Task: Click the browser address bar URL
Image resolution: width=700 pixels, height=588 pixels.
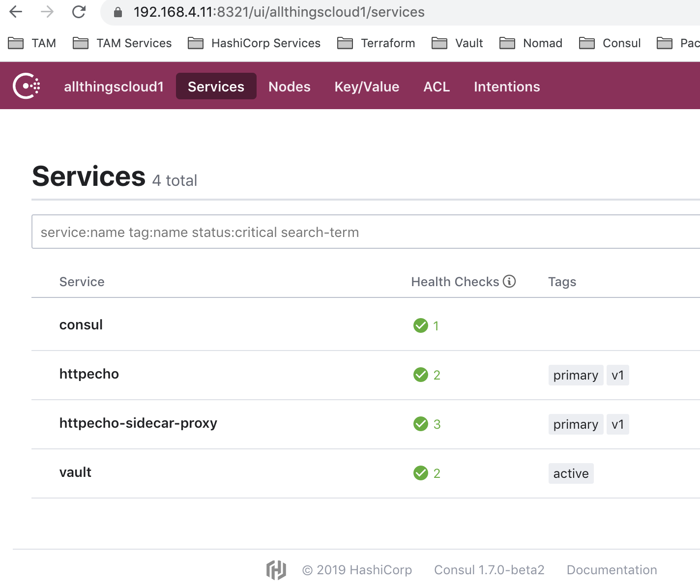Action: click(279, 12)
